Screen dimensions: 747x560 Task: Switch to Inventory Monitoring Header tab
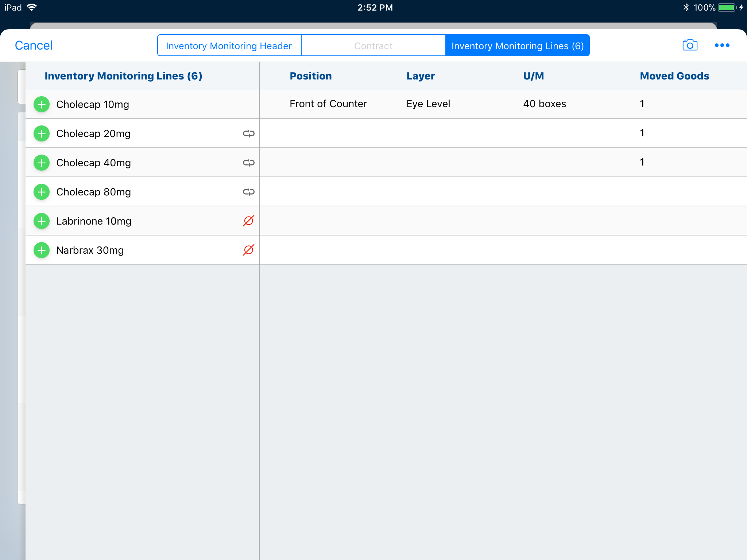pyautogui.click(x=229, y=46)
